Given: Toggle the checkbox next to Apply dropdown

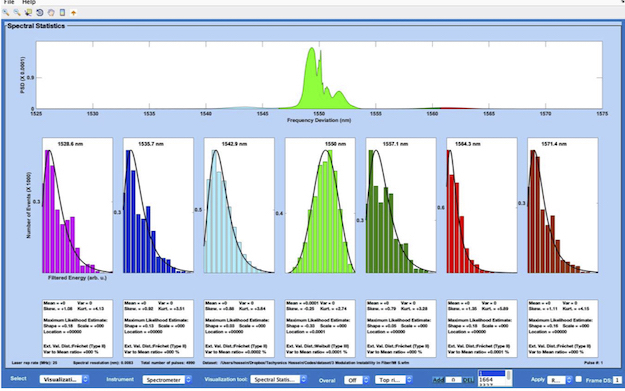Looking at the screenshot, I should [x=579, y=379].
